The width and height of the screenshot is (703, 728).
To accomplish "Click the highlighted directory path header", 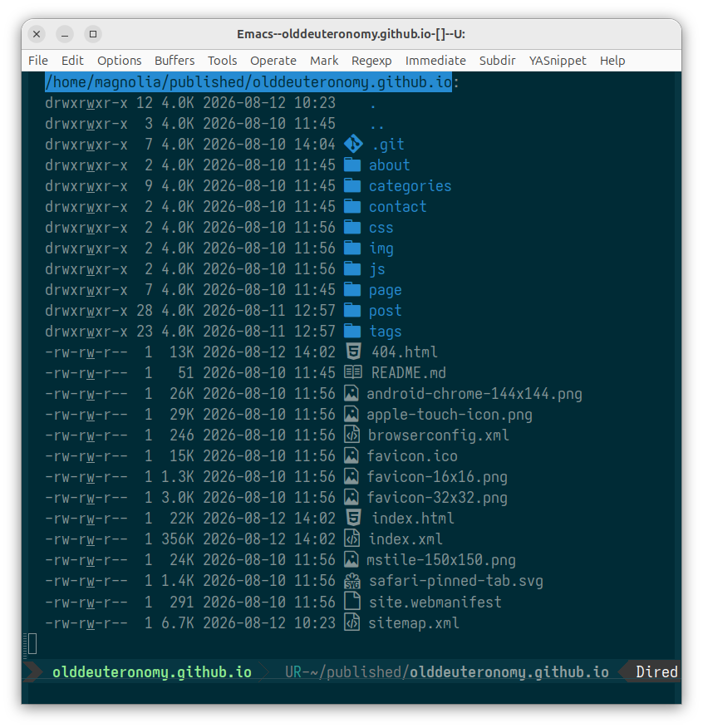I will coord(248,81).
